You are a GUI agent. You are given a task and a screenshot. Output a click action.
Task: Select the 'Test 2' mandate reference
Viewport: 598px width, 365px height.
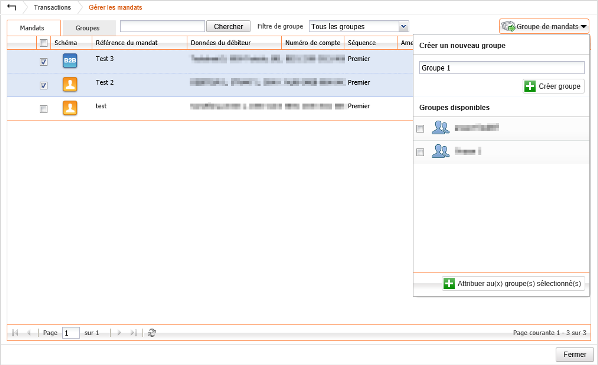(104, 82)
